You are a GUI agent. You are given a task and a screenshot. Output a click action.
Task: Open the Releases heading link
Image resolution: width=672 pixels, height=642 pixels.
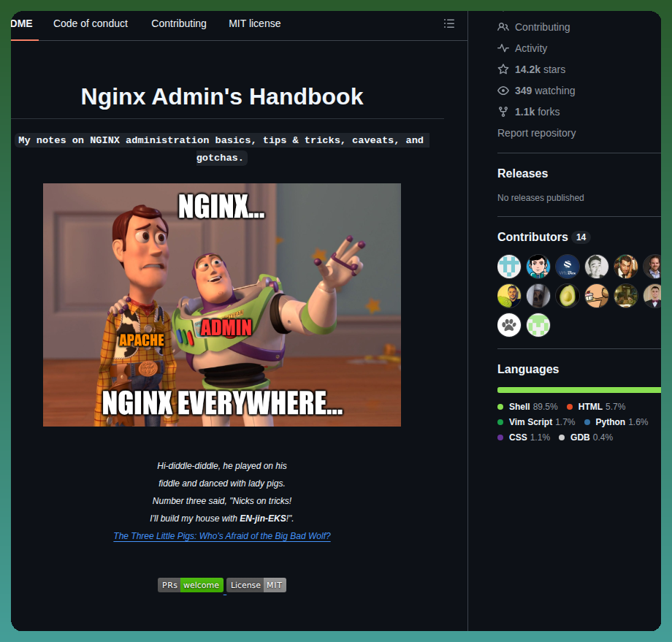[x=522, y=174]
